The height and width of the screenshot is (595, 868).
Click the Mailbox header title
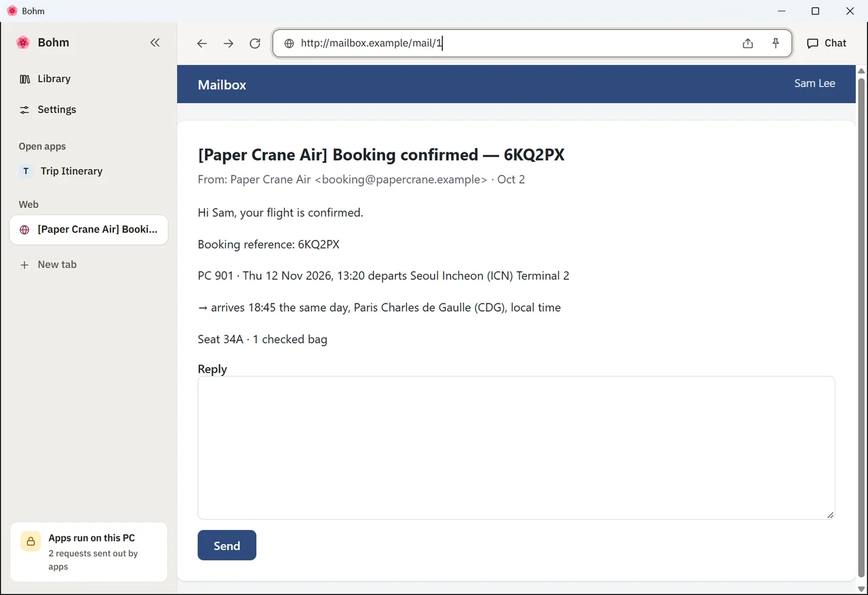click(x=222, y=85)
